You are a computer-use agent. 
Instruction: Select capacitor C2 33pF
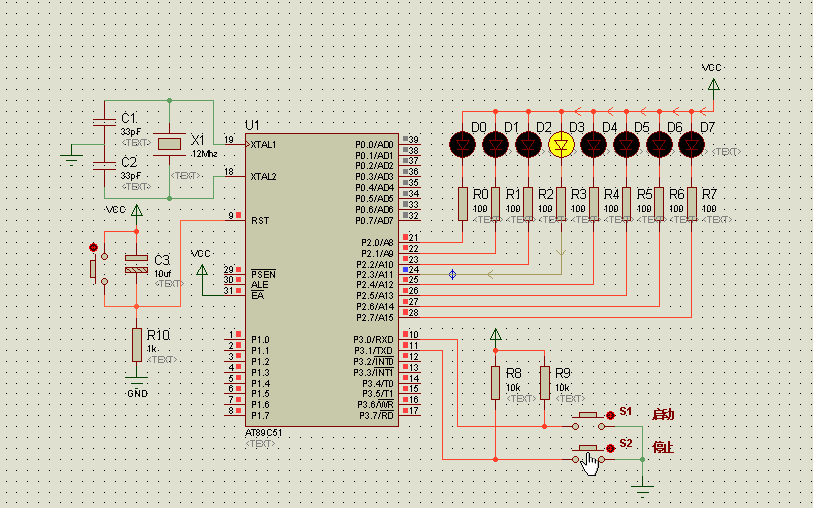click(x=104, y=166)
